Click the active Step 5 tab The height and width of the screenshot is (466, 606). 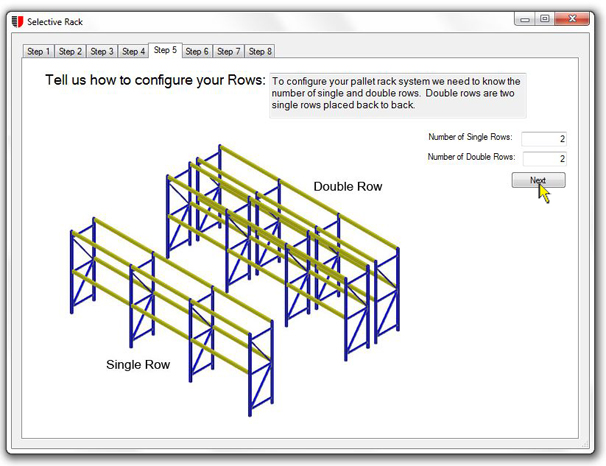pos(165,50)
